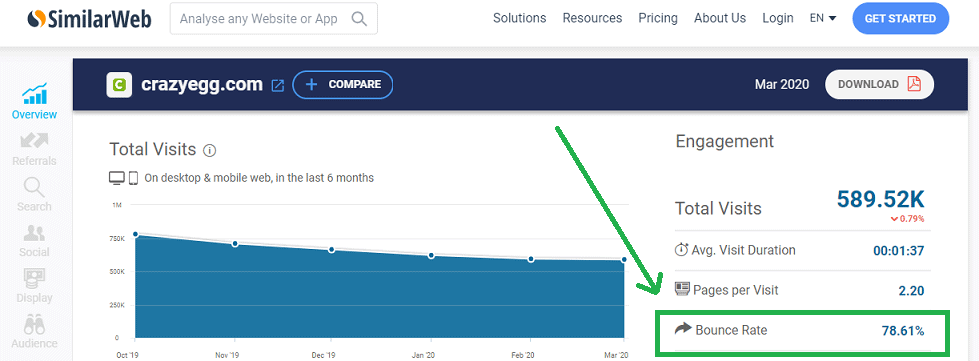The height and width of the screenshot is (361, 979).
Task: Open the About Us menu
Action: click(720, 18)
